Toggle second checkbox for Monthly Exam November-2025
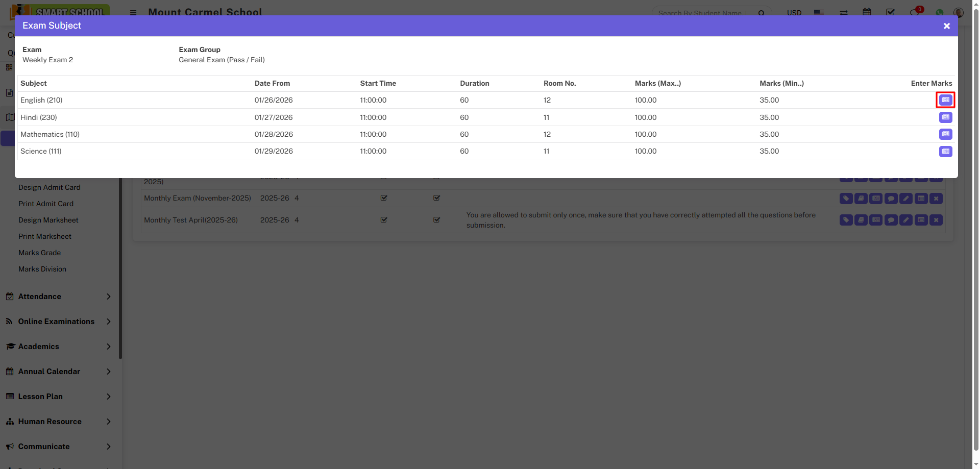The height and width of the screenshot is (469, 980). [x=436, y=198]
